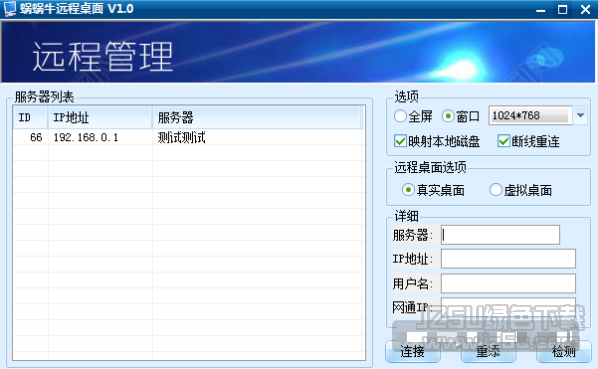
Task: Click the 测试测试 server name cell
Action: (182, 137)
